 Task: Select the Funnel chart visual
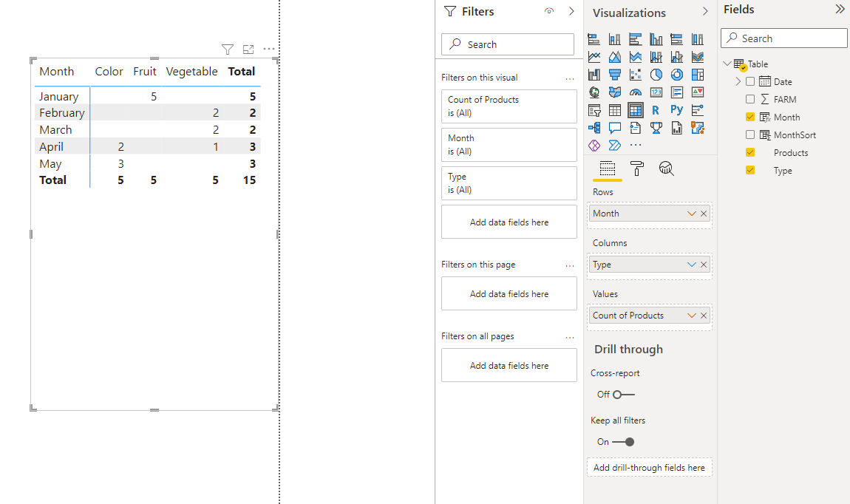[x=615, y=75]
